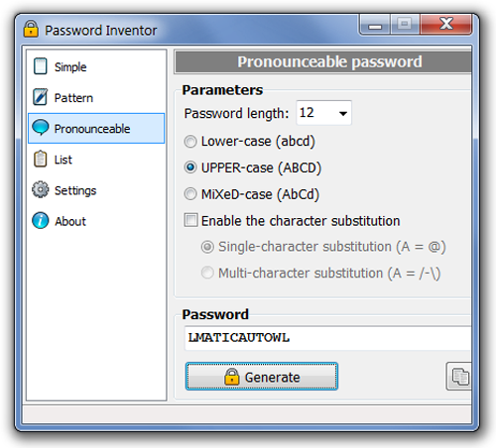
Task: Click the About info icon
Action: [41, 220]
